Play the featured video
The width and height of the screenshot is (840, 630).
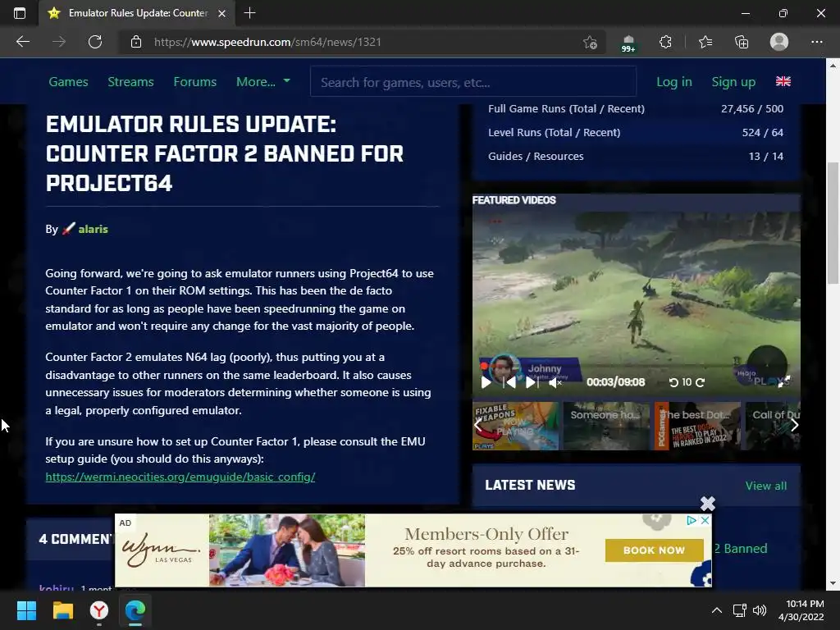pos(486,382)
